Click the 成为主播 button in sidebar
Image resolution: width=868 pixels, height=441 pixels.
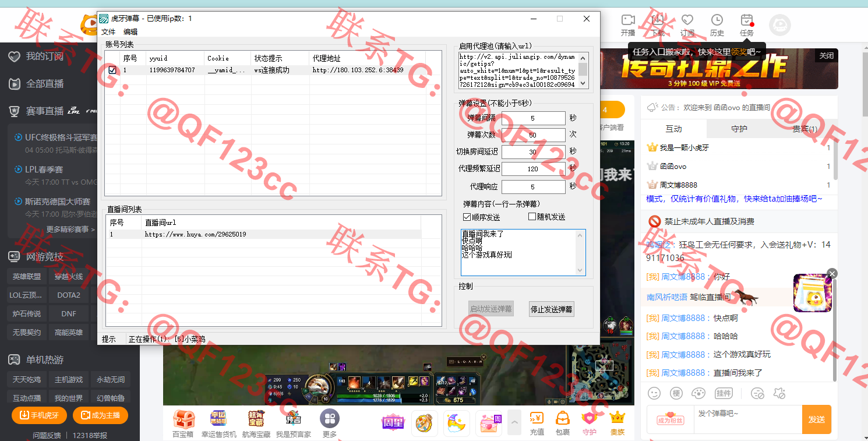pos(100,415)
